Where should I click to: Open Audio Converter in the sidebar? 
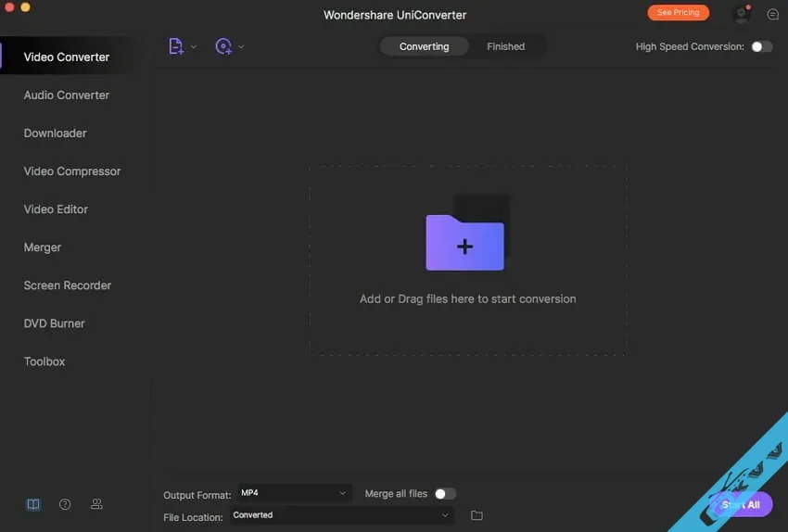67,95
